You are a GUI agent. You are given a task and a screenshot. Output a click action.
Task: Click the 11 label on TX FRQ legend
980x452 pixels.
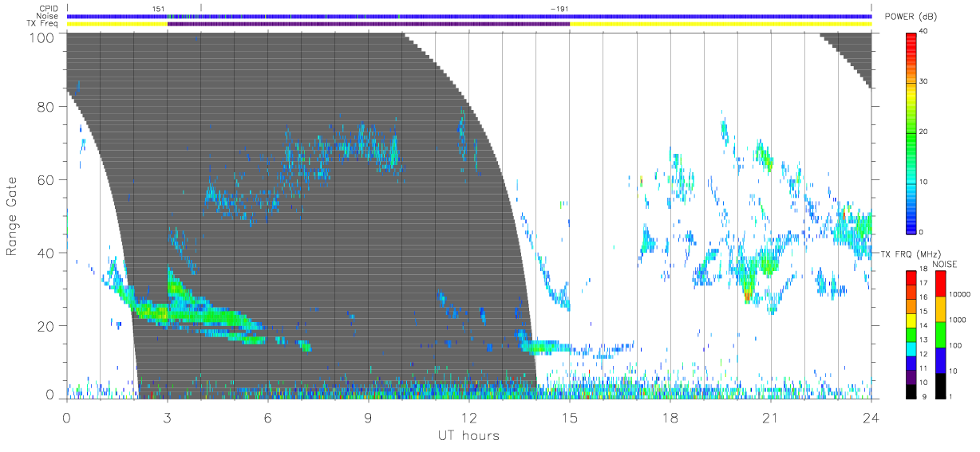923,368
